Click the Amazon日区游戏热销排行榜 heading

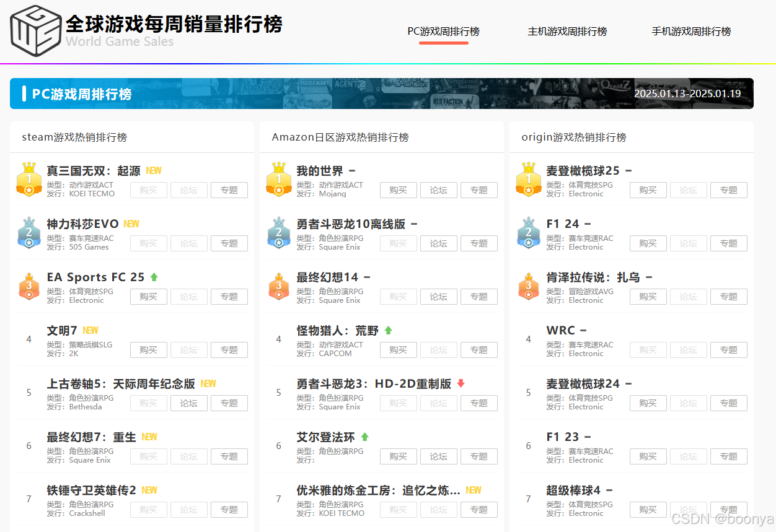[340, 137]
